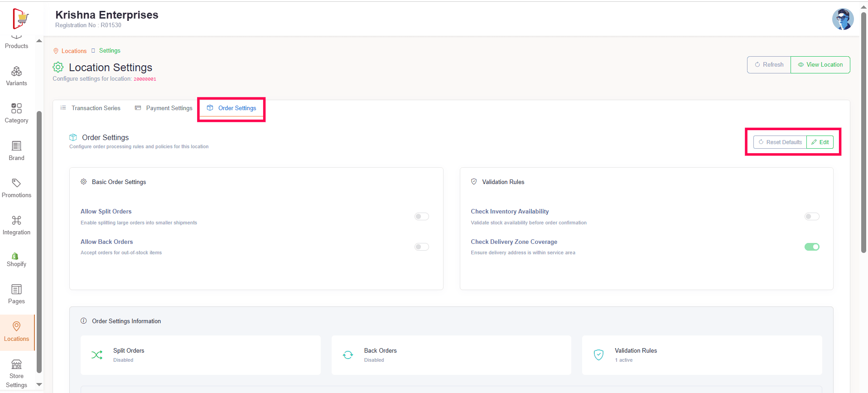Open the Category sidebar icon

pos(16,113)
